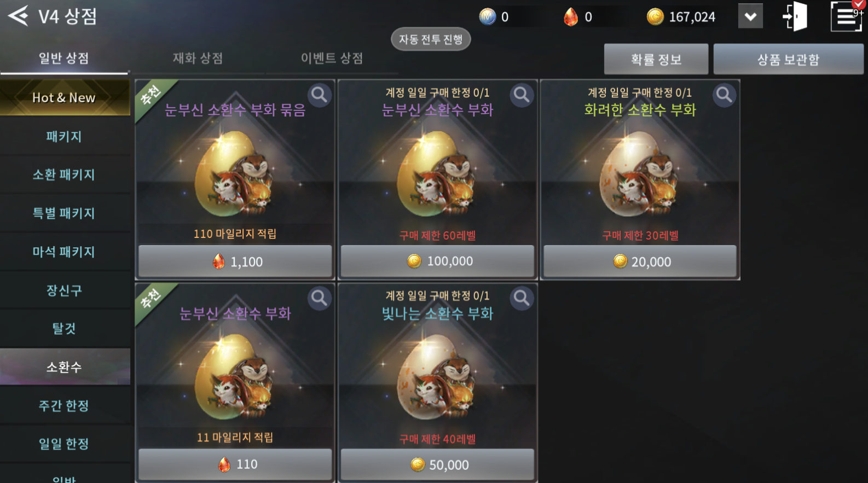Inspect 화려한 소환수 부화 with magnifier icon

coord(724,95)
